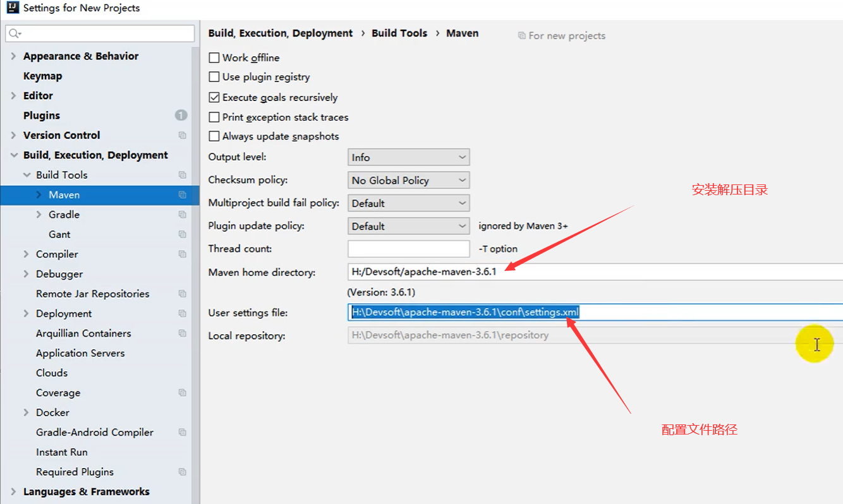Expand the Debugger tree node

coord(27,274)
